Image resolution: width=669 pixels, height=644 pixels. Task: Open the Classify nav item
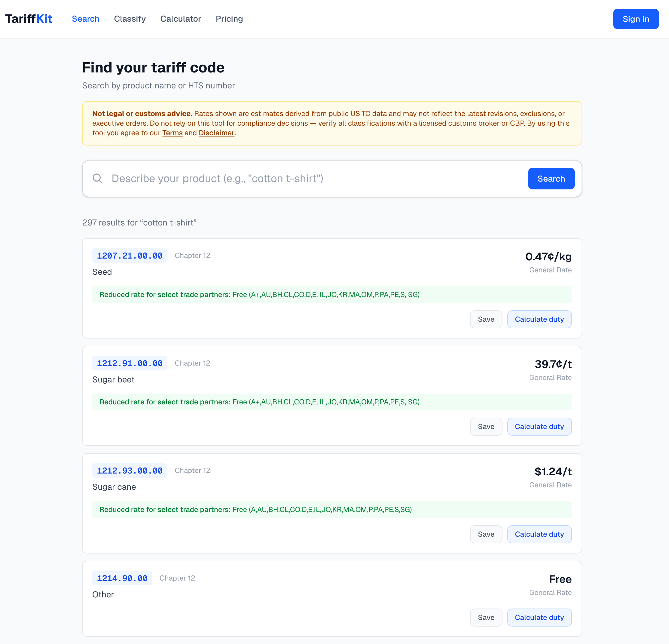[130, 19]
